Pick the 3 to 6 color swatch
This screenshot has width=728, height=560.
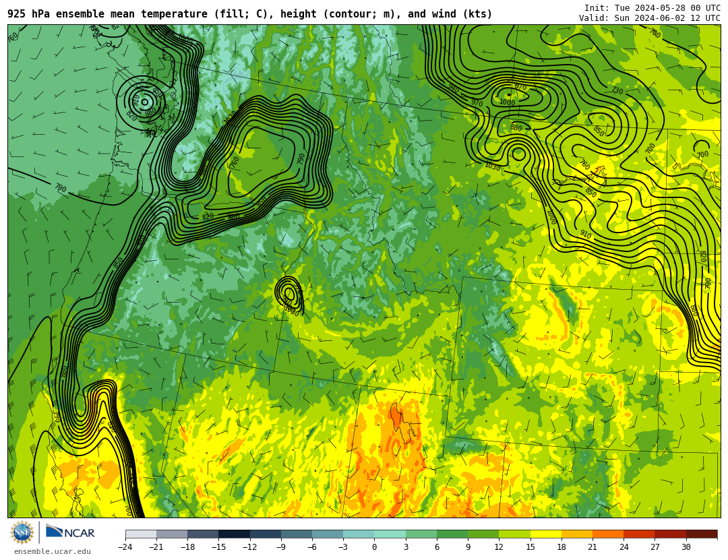(x=421, y=534)
